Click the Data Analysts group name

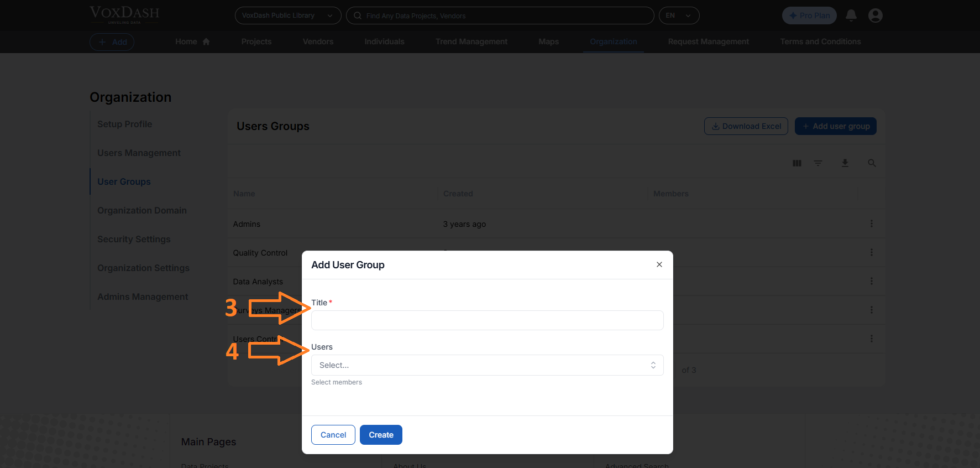click(x=258, y=282)
